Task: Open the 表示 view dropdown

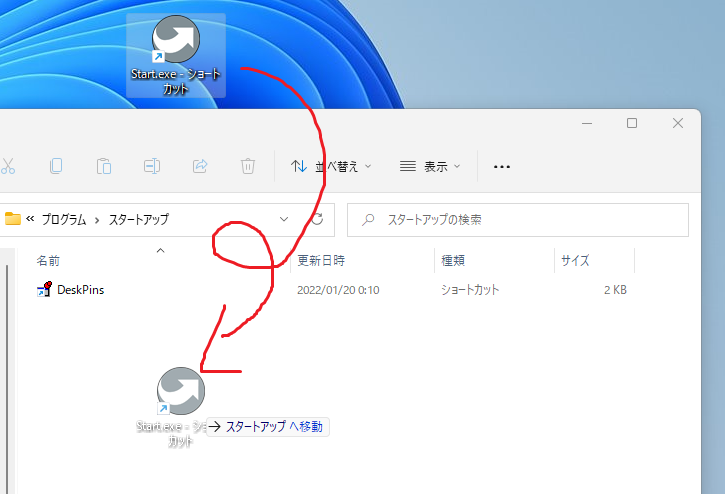Action: point(430,167)
